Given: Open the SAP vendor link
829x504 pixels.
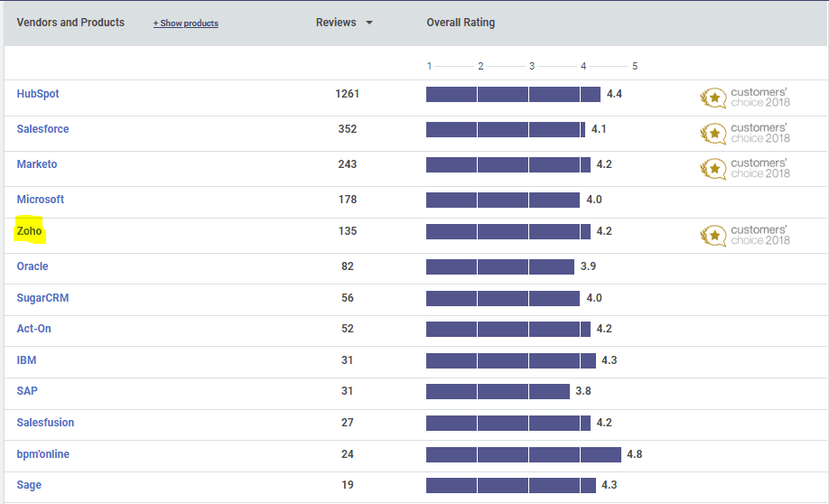Looking at the screenshot, I should pyautogui.click(x=27, y=391).
